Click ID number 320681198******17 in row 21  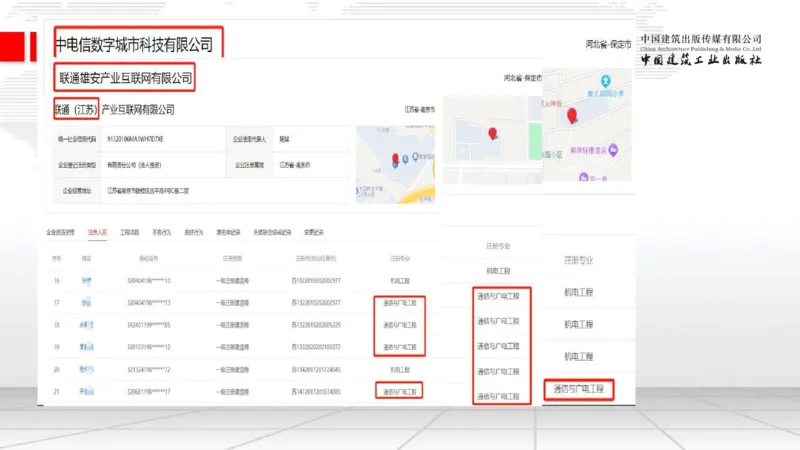(x=148, y=392)
